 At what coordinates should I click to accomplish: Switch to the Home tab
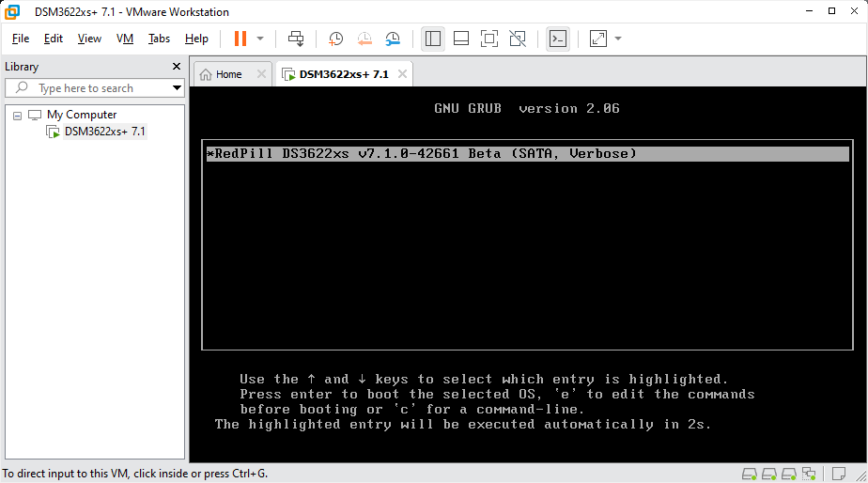point(228,74)
